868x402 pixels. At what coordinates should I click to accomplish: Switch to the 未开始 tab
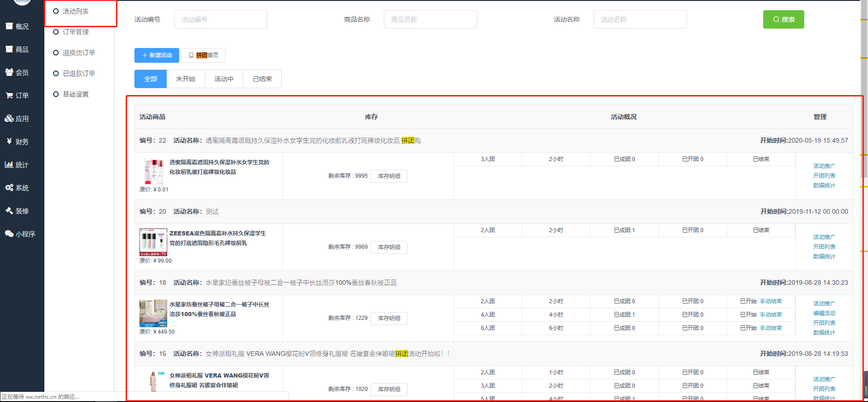(186, 79)
